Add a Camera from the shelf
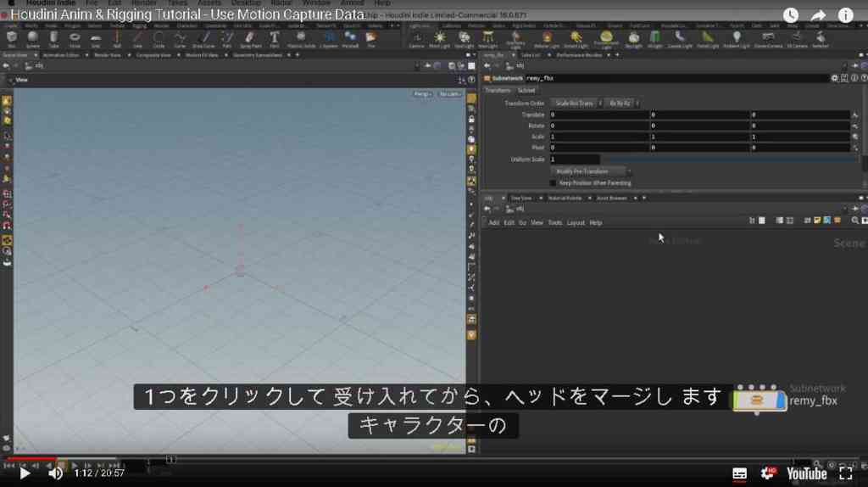The width and height of the screenshot is (868, 487). pyautogui.click(x=416, y=39)
